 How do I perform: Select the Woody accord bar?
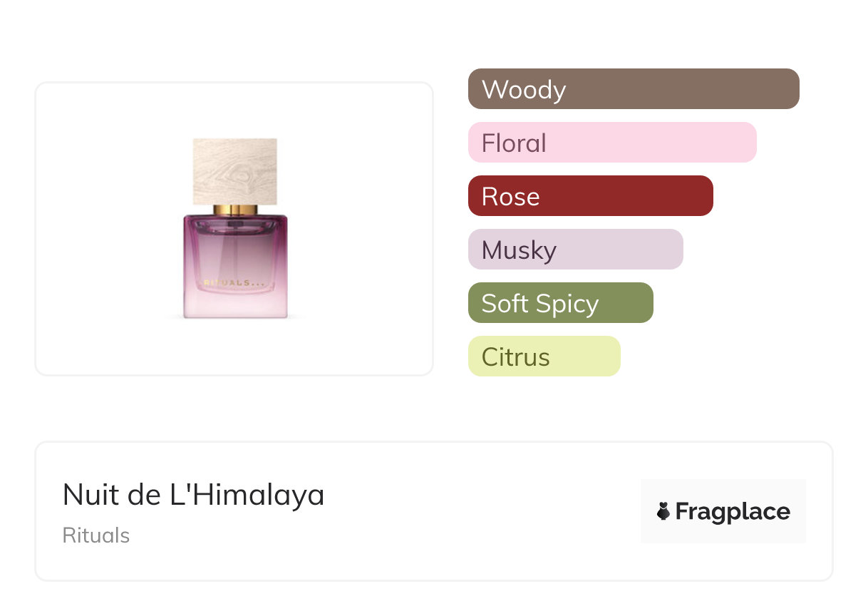[x=633, y=89]
